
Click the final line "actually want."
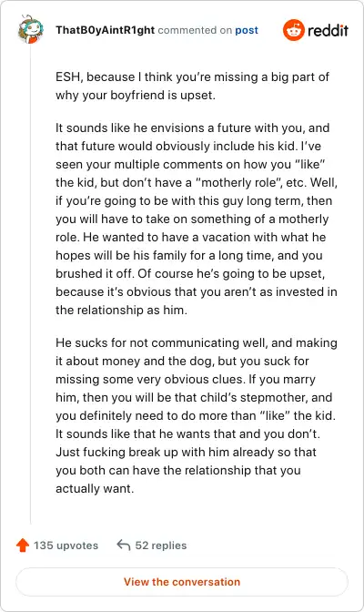[95, 488]
